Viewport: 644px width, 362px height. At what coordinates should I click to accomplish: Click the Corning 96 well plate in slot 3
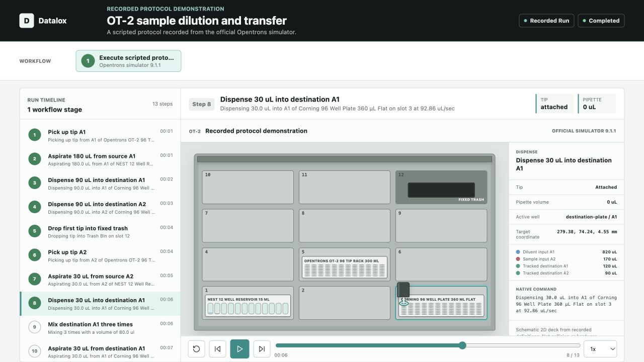[441, 306]
